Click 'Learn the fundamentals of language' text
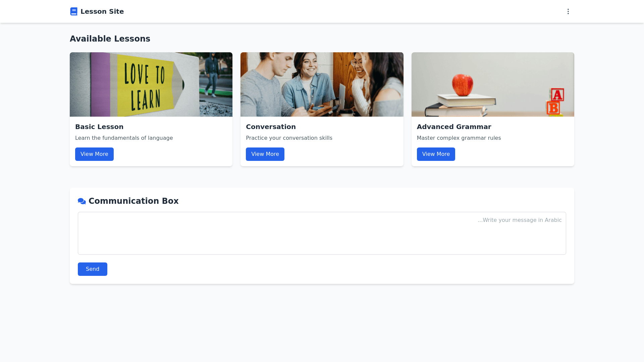Screen dimensions: 644x362 (124, 138)
